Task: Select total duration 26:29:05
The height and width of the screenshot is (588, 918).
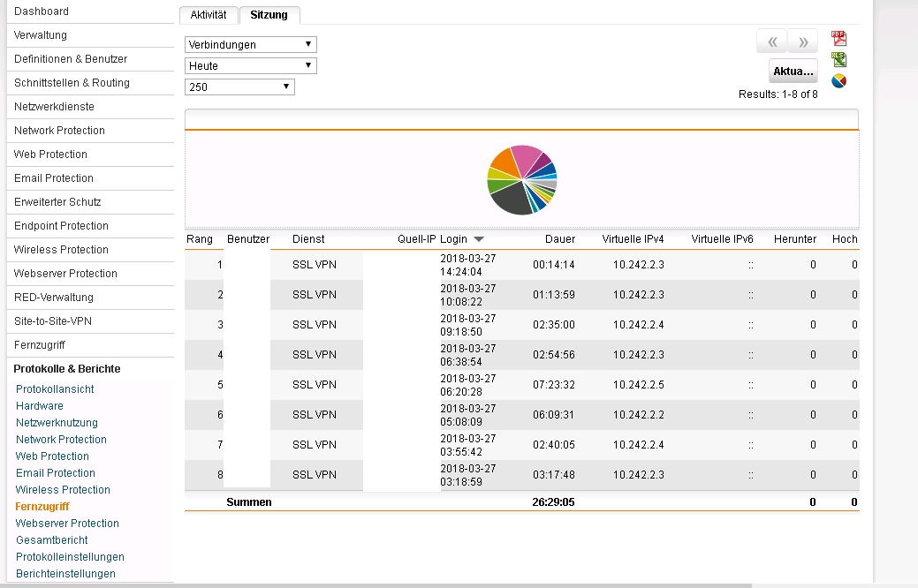Action: click(x=553, y=502)
